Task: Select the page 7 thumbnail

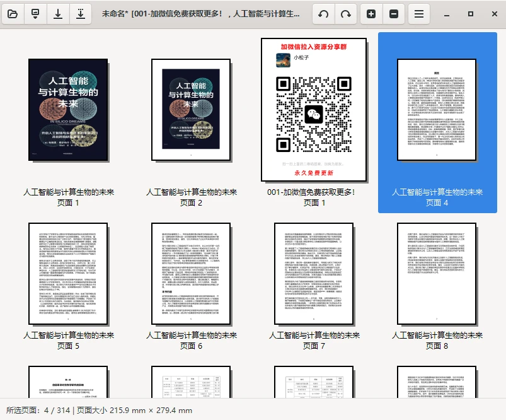Action: point(314,274)
